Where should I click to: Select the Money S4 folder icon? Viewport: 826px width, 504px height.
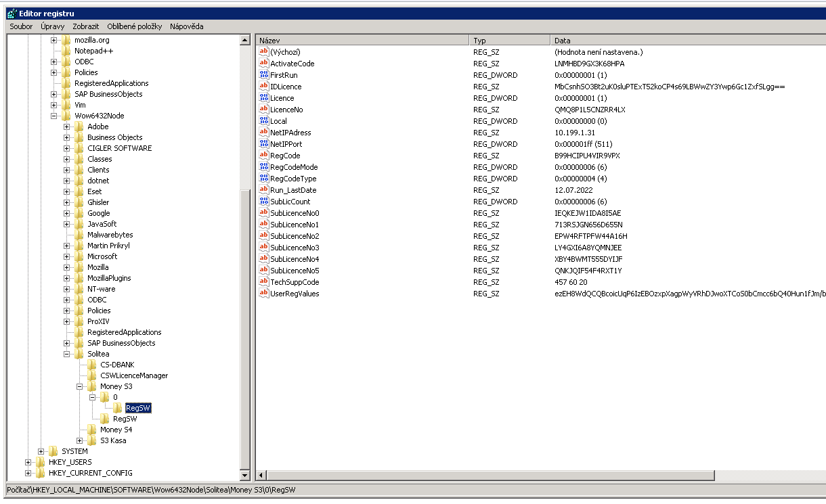[x=92, y=430]
